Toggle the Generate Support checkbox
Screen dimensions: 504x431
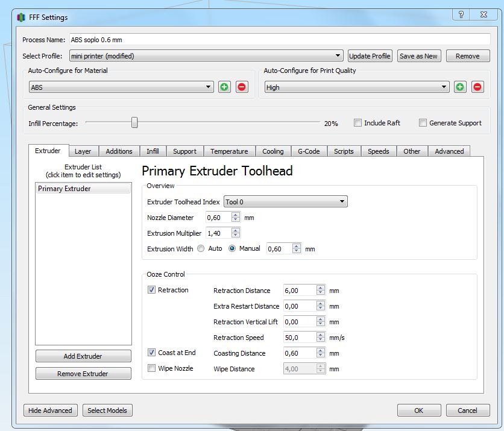(423, 123)
